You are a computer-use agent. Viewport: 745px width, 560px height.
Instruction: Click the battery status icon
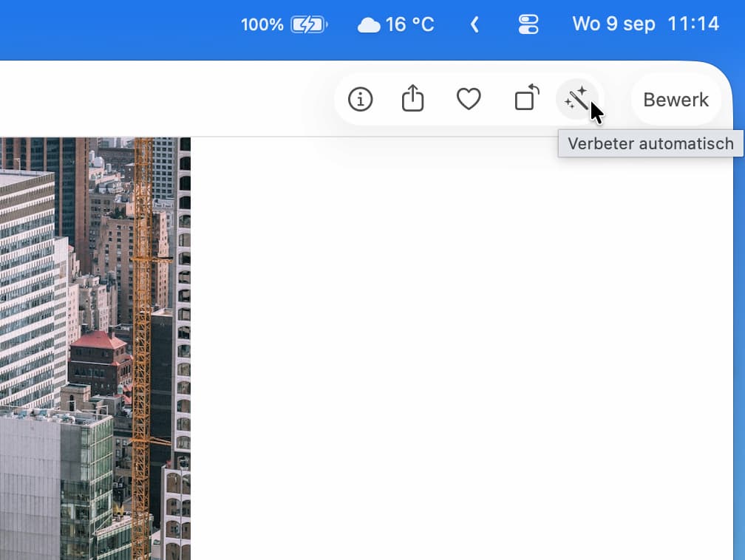tap(309, 24)
